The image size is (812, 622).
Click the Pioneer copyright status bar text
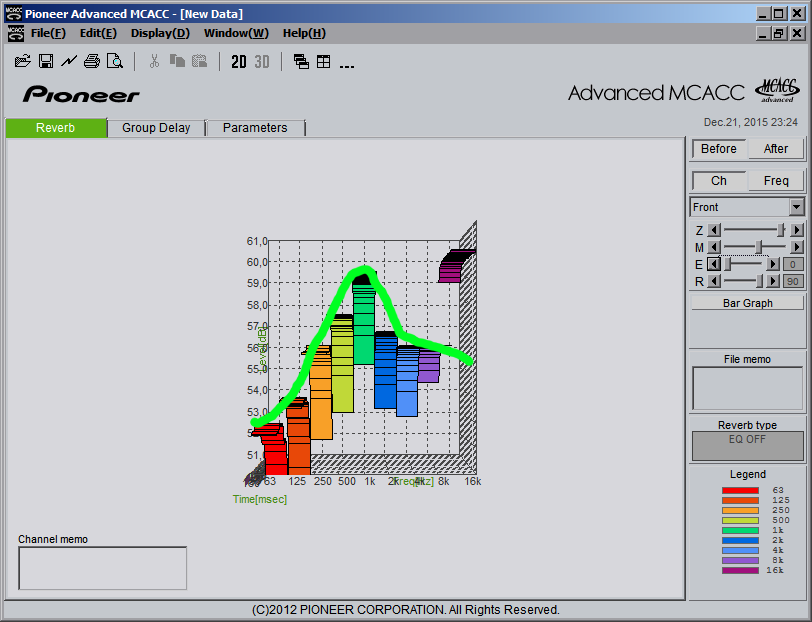406,610
